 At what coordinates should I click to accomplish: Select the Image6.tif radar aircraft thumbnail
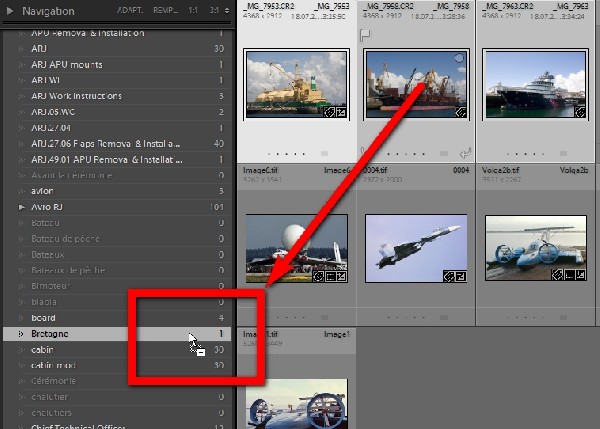[297, 248]
